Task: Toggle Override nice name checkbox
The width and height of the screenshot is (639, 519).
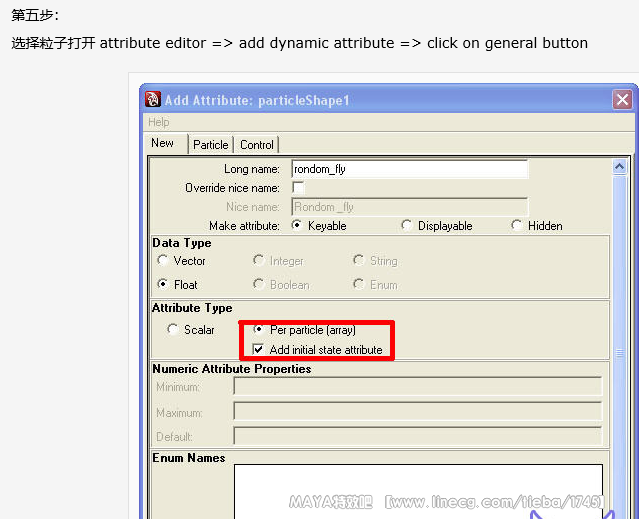Action: coord(298,187)
